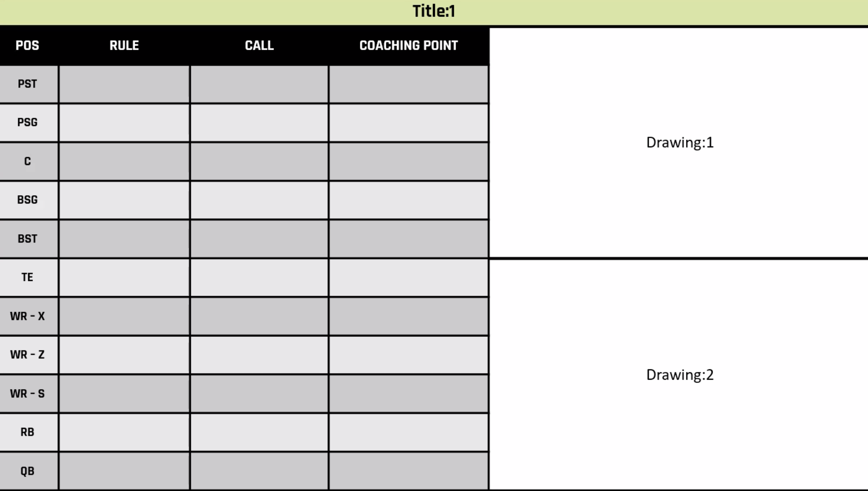The image size is (868, 491).
Task: Click the RULE cell for WR - X
Action: [124, 316]
